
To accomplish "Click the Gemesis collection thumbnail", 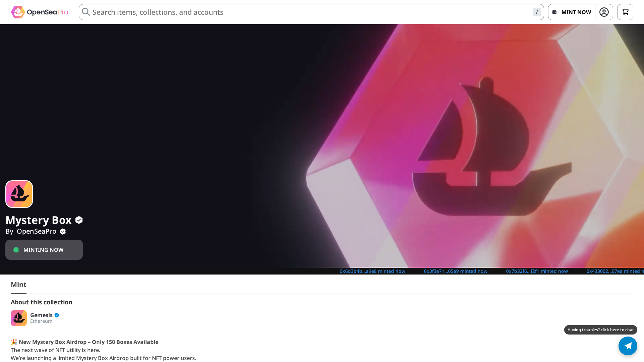I will (x=19, y=318).
